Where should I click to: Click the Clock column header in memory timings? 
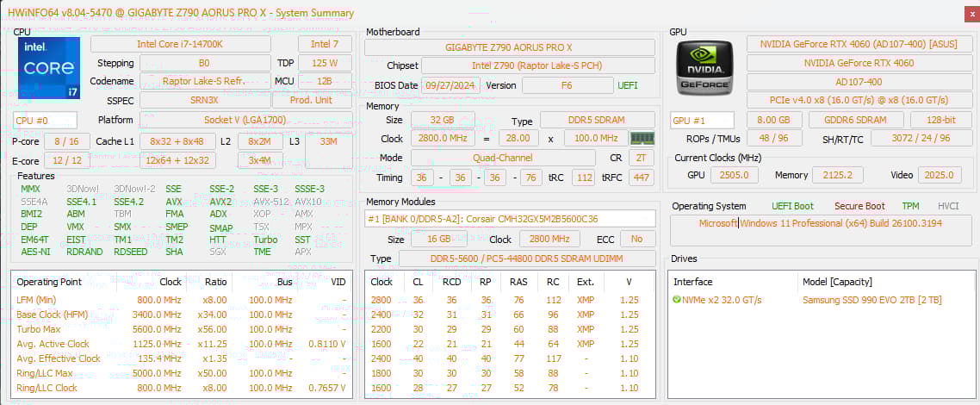381,282
